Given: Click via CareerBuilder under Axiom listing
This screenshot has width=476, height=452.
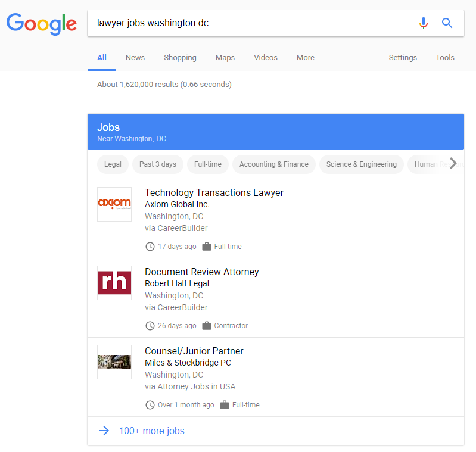Looking at the screenshot, I should (176, 228).
